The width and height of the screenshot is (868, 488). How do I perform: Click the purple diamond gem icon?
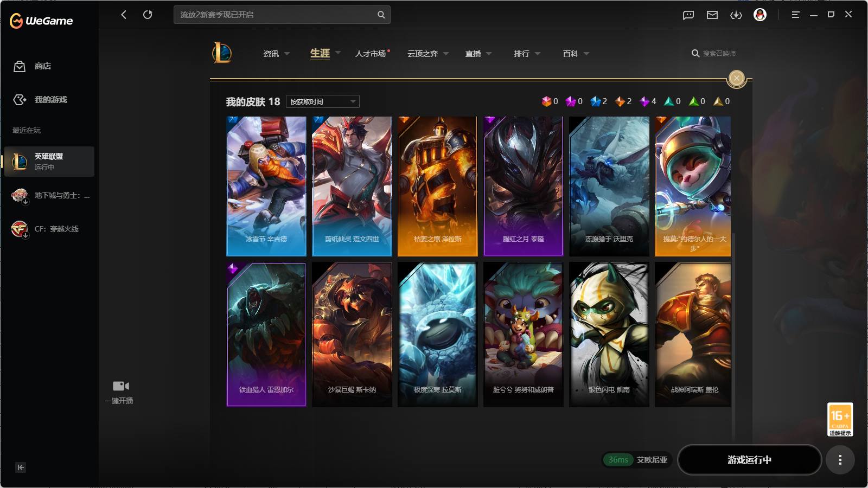tap(644, 101)
